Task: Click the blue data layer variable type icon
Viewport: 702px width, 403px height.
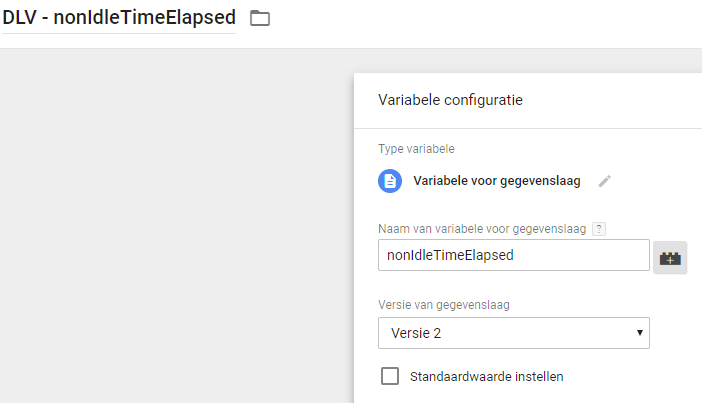Action: (x=390, y=181)
